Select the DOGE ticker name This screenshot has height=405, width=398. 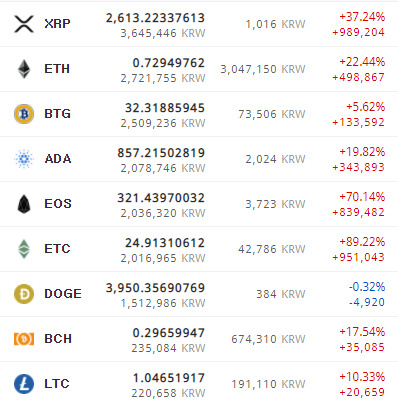(x=63, y=294)
